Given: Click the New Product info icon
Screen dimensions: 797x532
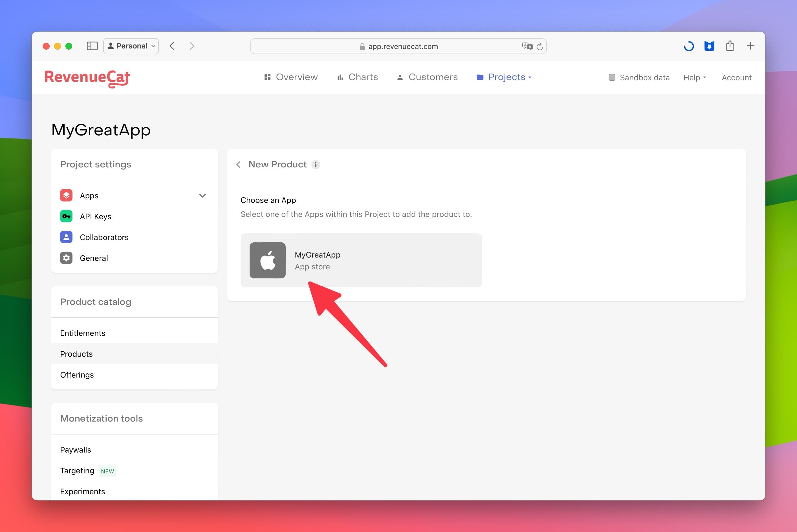Looking at the screenshot, I should click(x=316, y=165).
